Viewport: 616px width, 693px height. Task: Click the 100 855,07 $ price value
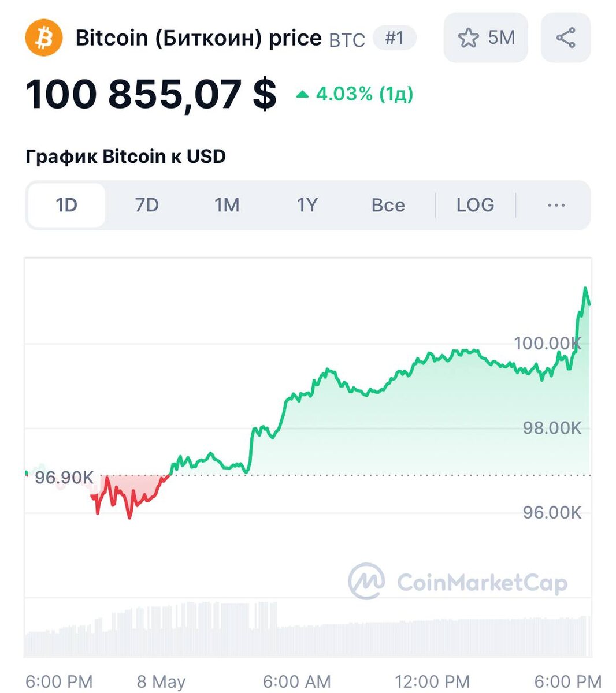click(x=151, y=94)
